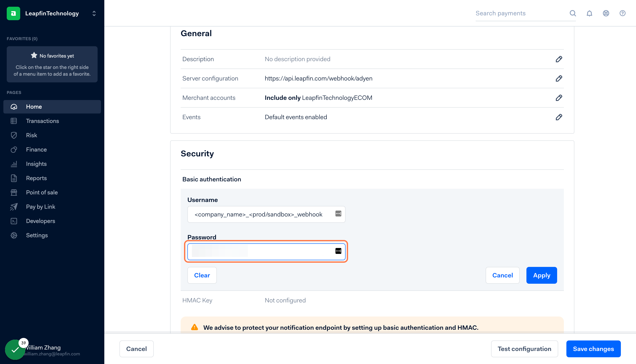
Task: Click Save changes button
Action: click(593, 349)
